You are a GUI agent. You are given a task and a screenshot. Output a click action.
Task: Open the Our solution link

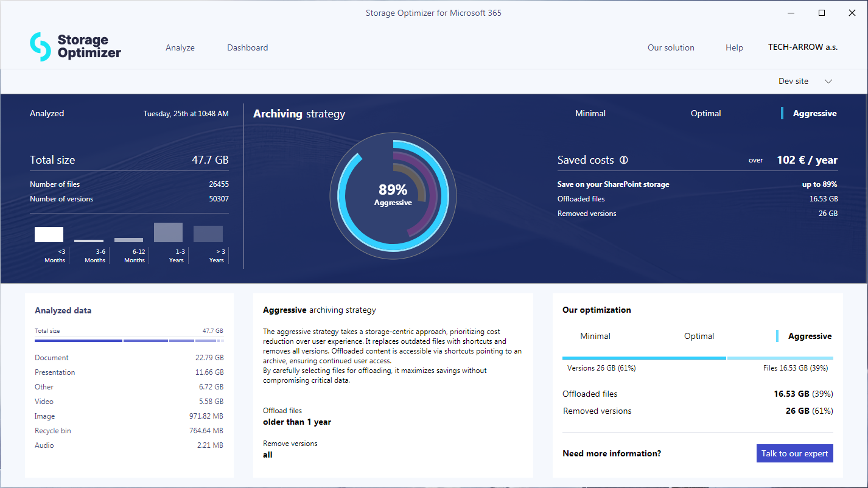[x=671, y=47]
